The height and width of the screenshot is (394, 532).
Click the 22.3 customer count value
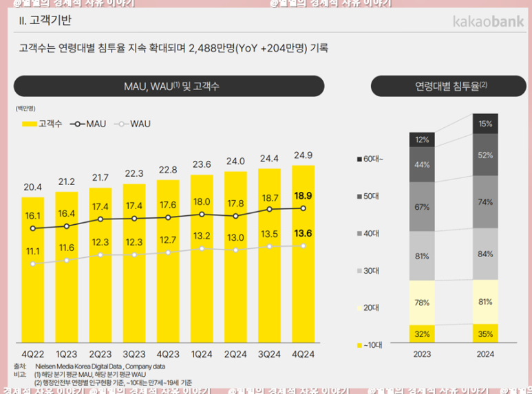134,173
